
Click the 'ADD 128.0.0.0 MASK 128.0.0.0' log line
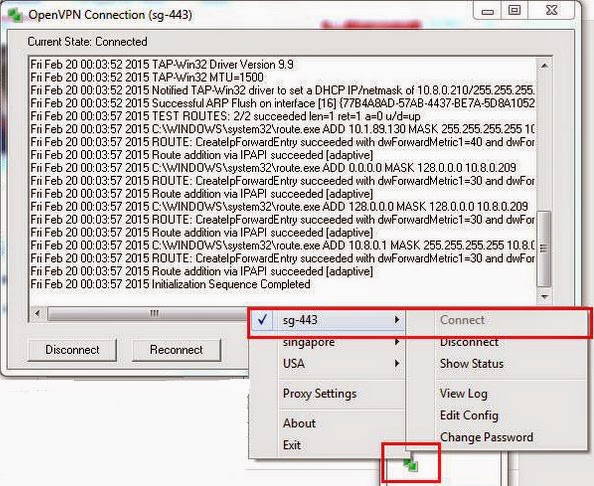point(279,206)
